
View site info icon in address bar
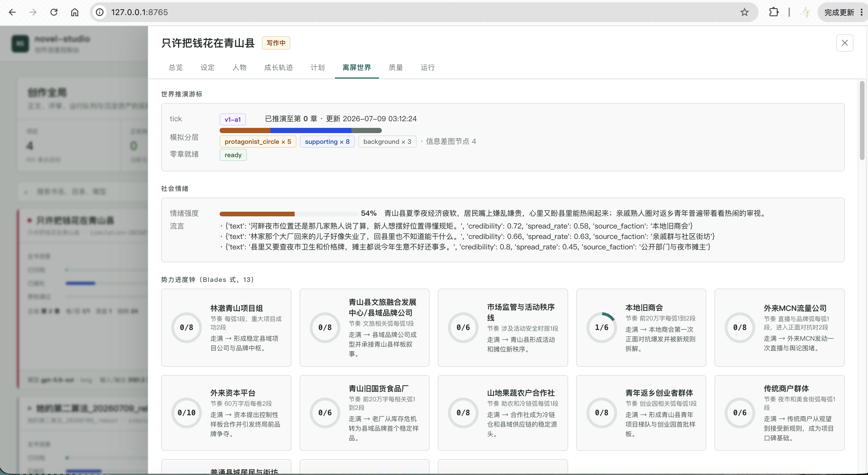click(x=100, y=12)
